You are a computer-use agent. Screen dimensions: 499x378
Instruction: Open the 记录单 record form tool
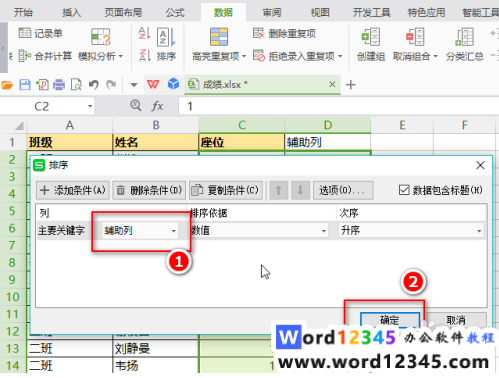[40, 33]
